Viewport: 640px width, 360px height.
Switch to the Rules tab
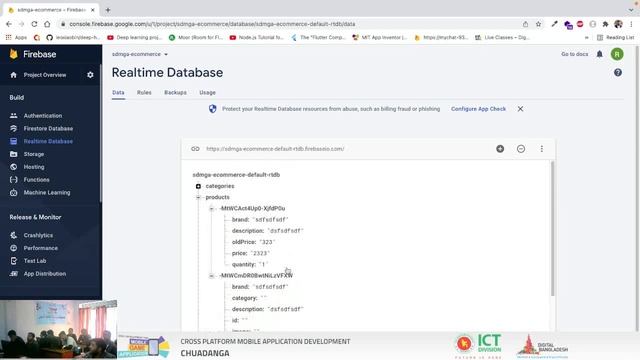(x=144, y=93)
